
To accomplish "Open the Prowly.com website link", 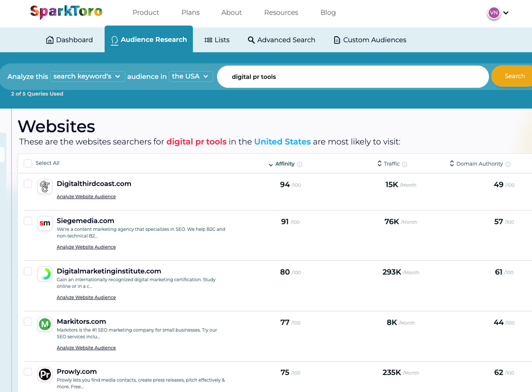I will pos(77,372).
